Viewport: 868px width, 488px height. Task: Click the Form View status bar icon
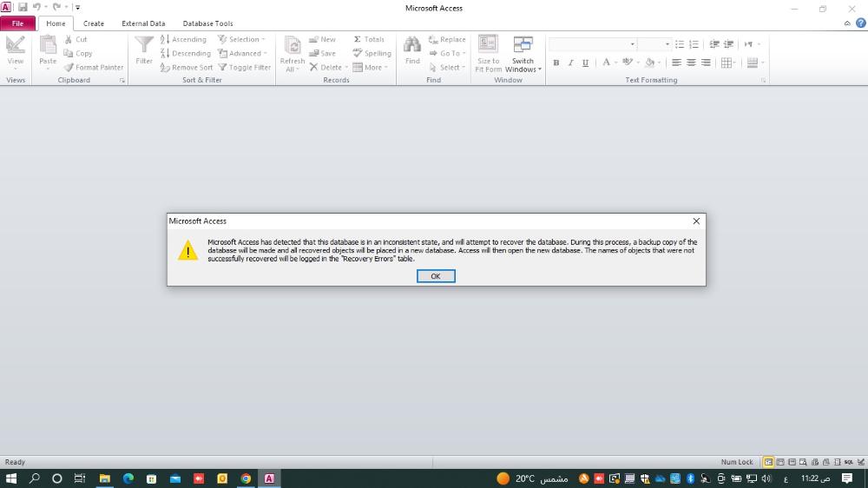point(768,462)
